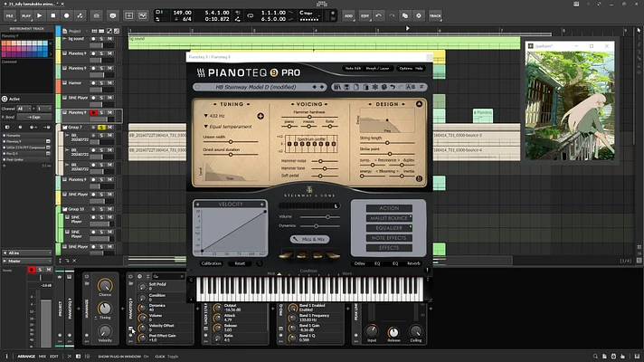Expand the Equal temperament dropdown
The width and height of the screenshot is (644, 362).
pos(228,127)
